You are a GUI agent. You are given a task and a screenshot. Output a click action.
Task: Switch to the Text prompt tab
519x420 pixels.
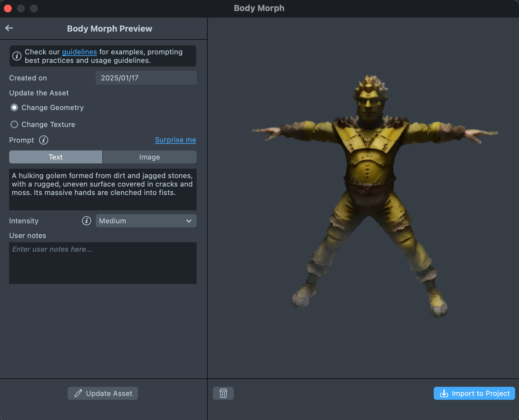[56, 157]
